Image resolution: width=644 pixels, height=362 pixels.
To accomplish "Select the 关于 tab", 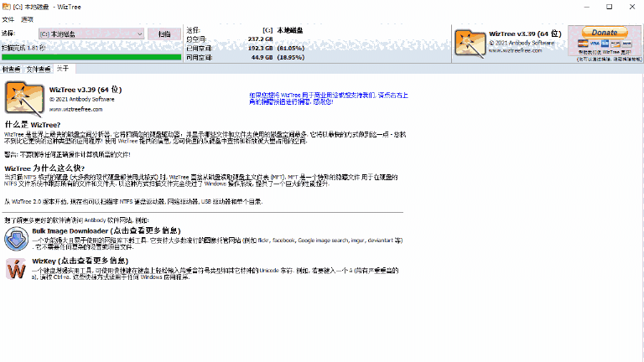I will click(63, 69).
